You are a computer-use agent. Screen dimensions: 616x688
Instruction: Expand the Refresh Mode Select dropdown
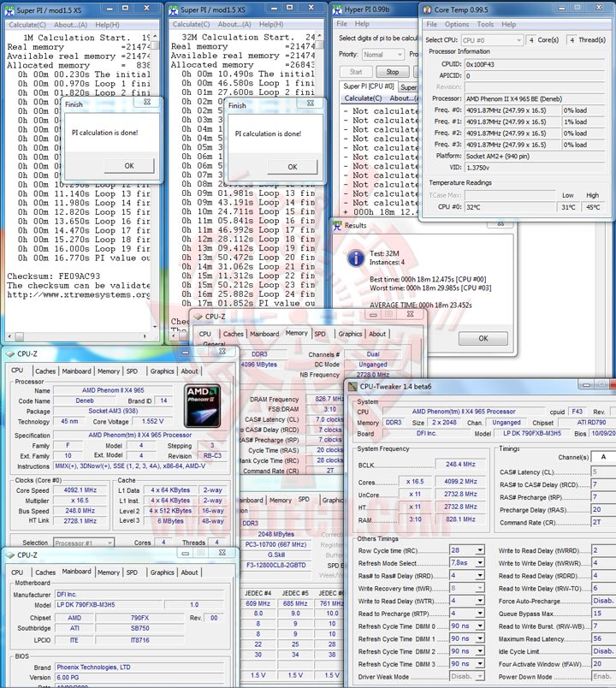coord(480,562)
